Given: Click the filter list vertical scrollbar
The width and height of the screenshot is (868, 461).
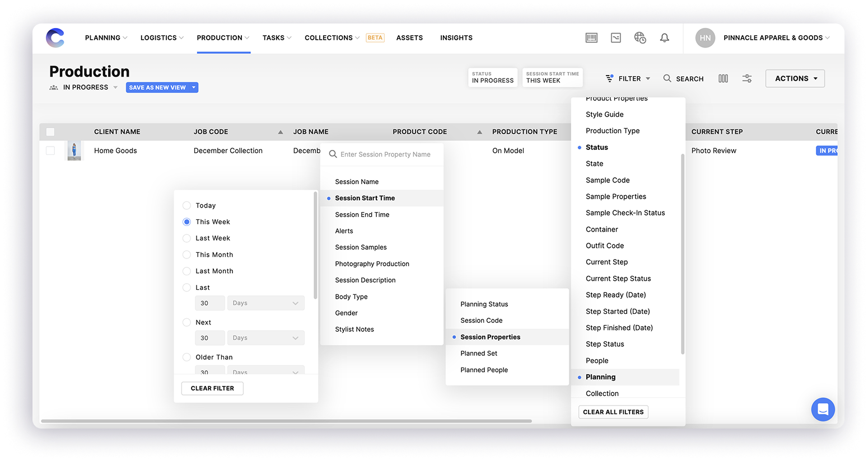Looking at the screenshot, I should pyautogui.click(x=683, y=253).
